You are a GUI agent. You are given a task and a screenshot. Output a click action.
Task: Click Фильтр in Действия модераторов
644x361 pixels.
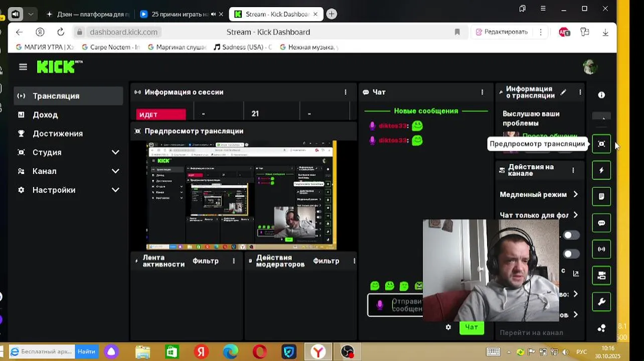coord(326,261)
